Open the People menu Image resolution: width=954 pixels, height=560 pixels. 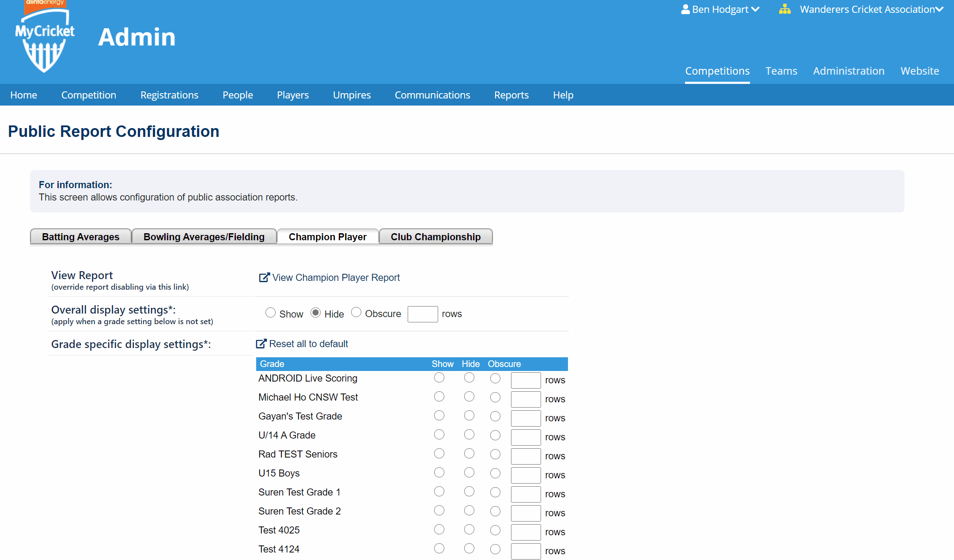[238, 95]
